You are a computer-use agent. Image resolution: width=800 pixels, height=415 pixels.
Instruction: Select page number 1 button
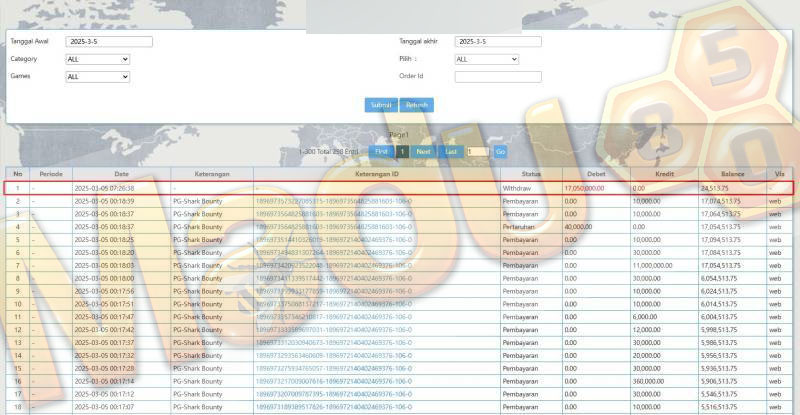click(403, 152)
